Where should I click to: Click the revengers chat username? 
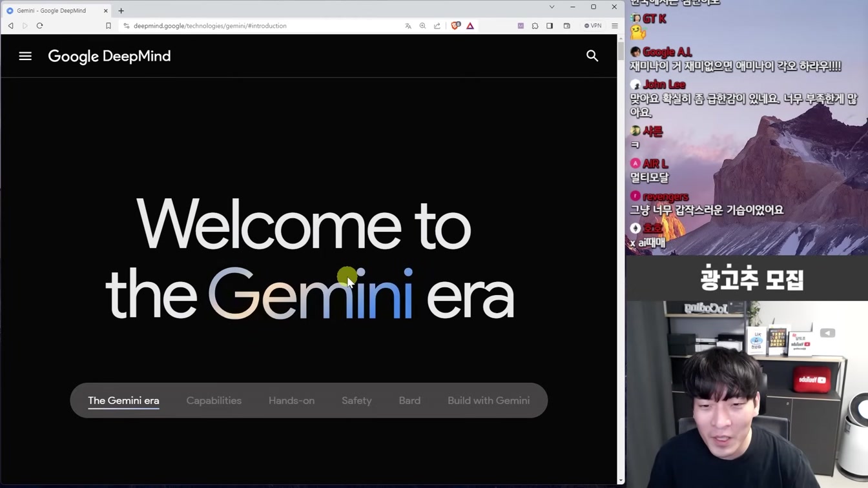pyautogui.click(x=665, y=196)
